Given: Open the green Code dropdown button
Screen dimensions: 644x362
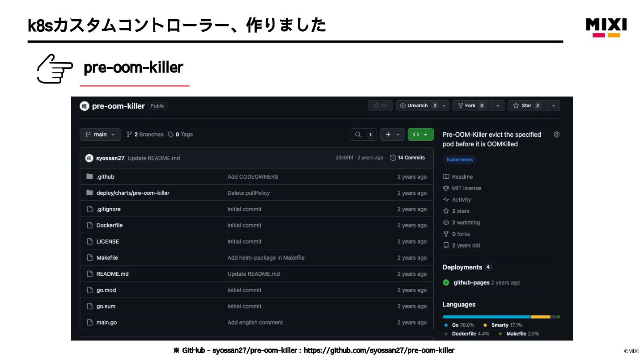Looking at the screenshot, I should [420, 135].
